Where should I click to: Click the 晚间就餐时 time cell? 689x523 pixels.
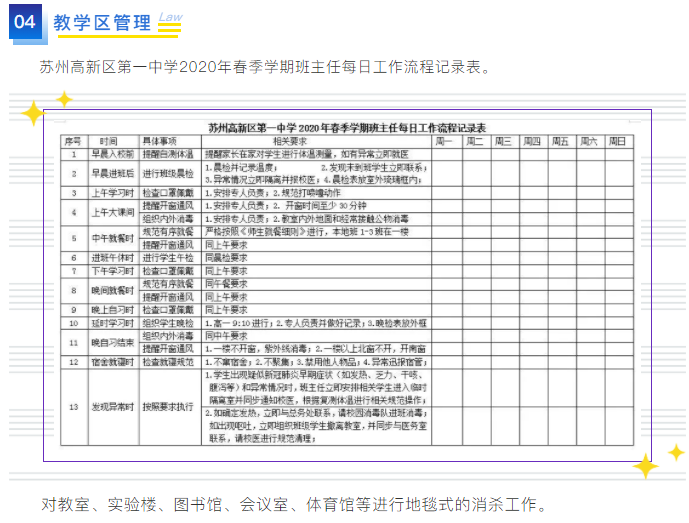(113, 291)
